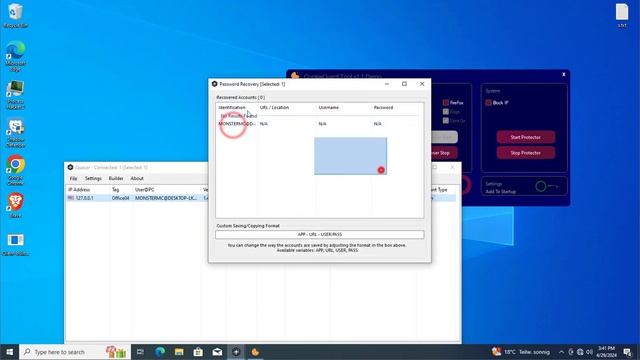The height and width of the screenshot is (360, 640).
Task: Open the volume control in system tray
Action: (x=589, y=352)
